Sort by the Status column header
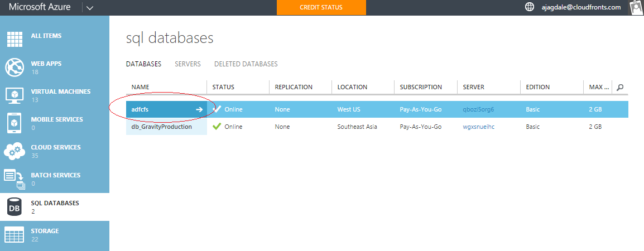The width and height of the screenshot is (644, 251). [x=223, y=87]
